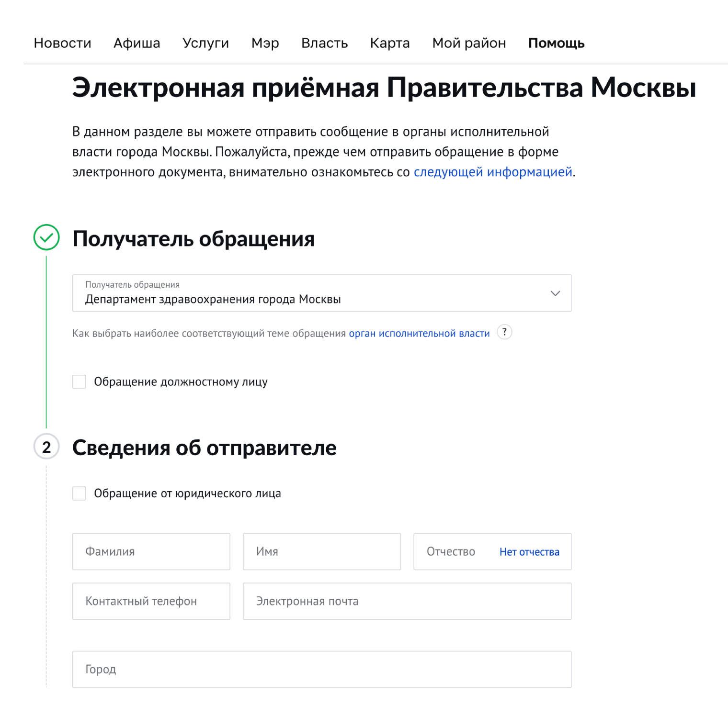Click the Нет отчества link

pos(529,552)
